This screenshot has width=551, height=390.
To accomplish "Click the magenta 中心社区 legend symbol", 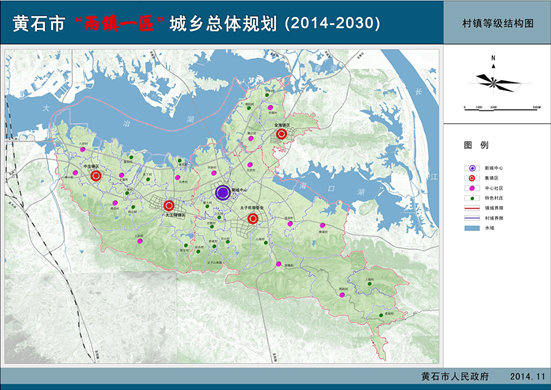I will click(x=472, y=188).
